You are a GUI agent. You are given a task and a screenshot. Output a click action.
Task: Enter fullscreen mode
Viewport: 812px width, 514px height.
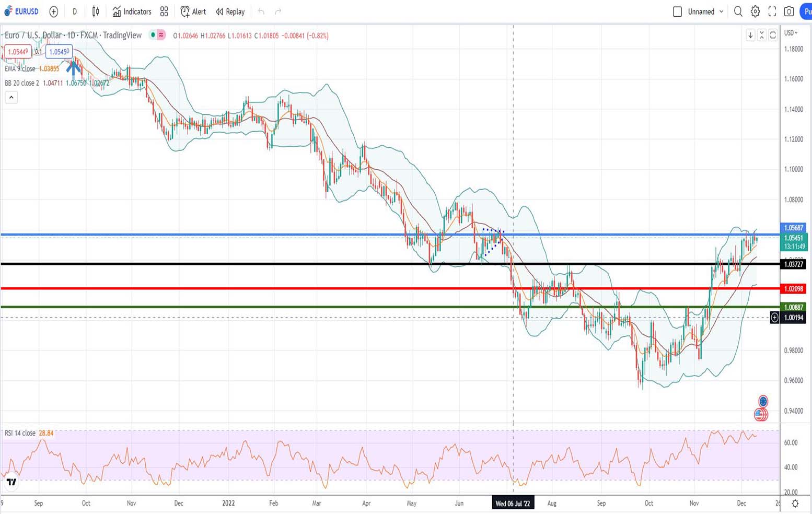pos(772,11)
